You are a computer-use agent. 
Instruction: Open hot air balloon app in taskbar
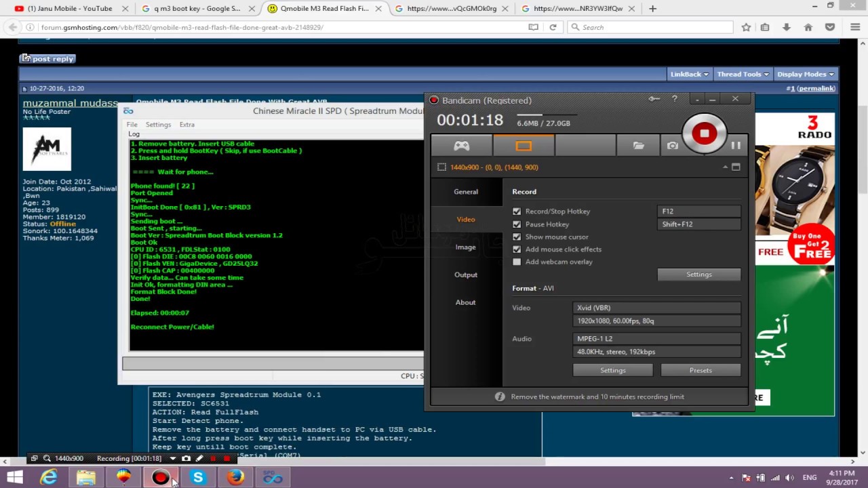[x=123, y=478]
